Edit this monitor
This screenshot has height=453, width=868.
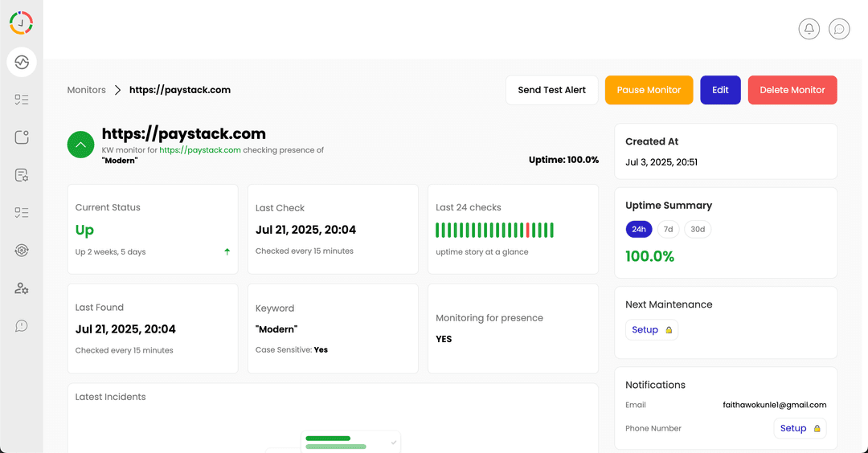tap(720, 90)
